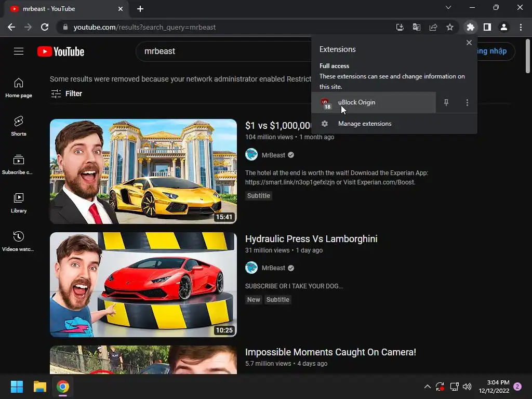The image size is (532, 399).
Task: Click the address bar URL
Action: [144, 27]
